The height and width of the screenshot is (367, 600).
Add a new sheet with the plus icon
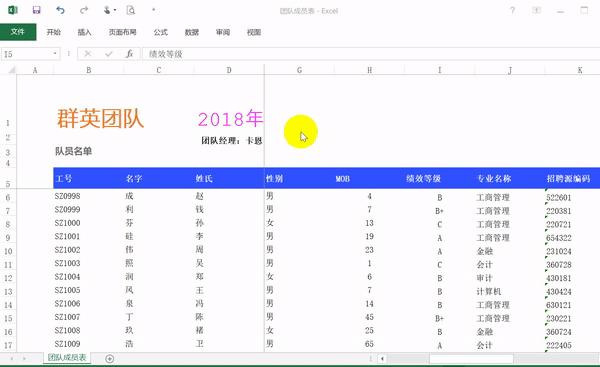[x=109, y=359]
